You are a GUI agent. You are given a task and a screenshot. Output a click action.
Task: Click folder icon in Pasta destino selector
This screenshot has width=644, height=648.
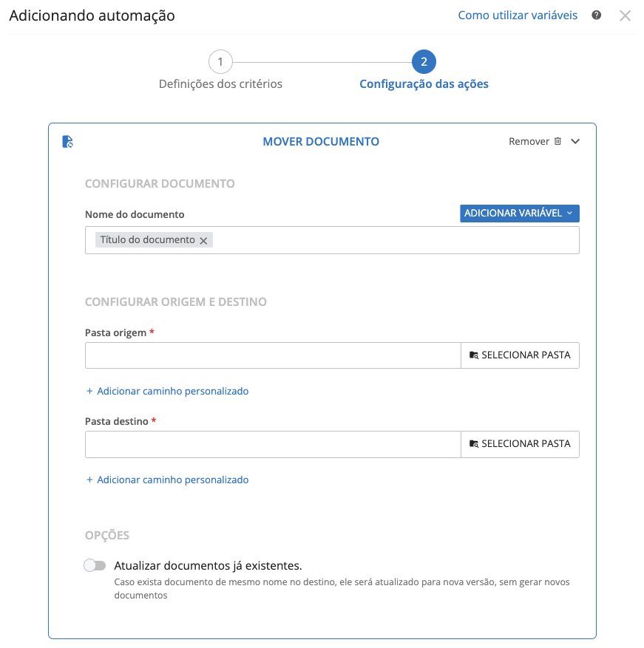click(474, 444)
